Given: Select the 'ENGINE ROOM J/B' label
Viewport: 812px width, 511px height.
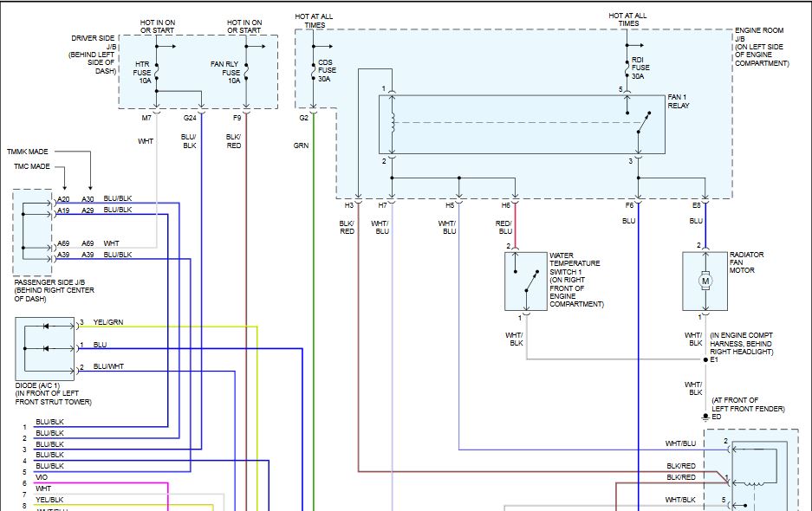Looking at the screenshot, I should click(x=758, y=34).
